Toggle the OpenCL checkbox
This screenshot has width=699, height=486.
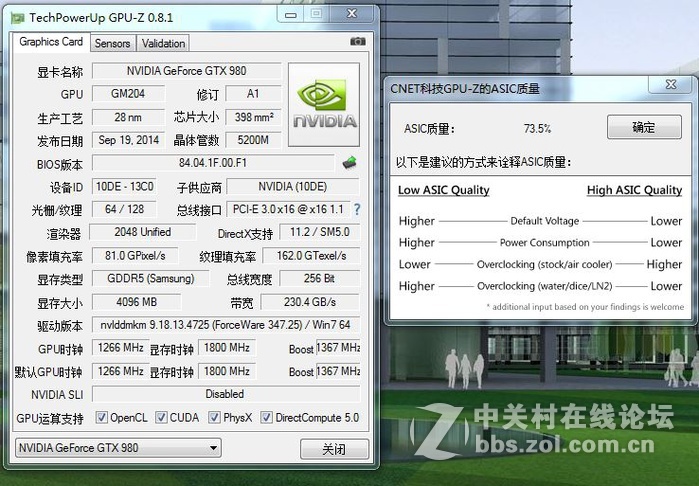102,417
